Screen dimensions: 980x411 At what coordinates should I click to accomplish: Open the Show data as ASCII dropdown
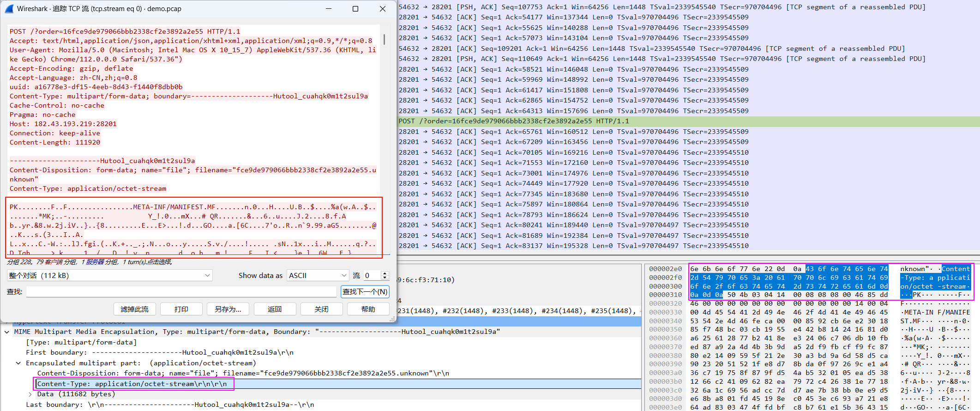click(x=318, y=276)
